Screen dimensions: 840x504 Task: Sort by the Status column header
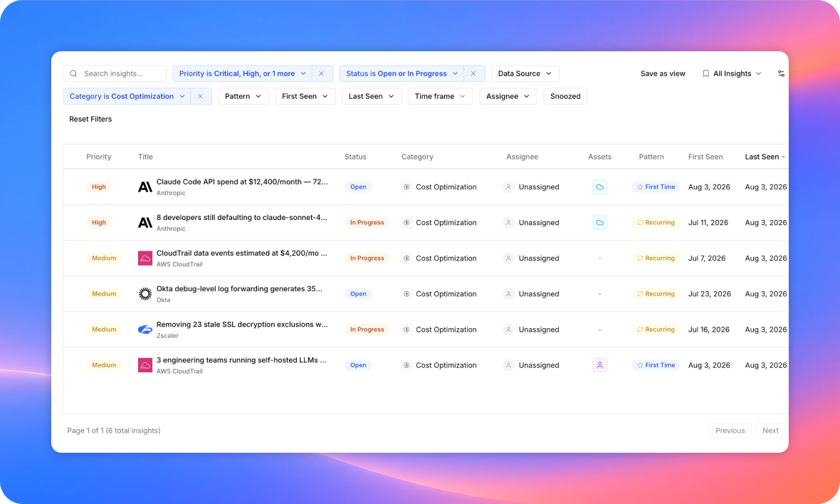356,157
